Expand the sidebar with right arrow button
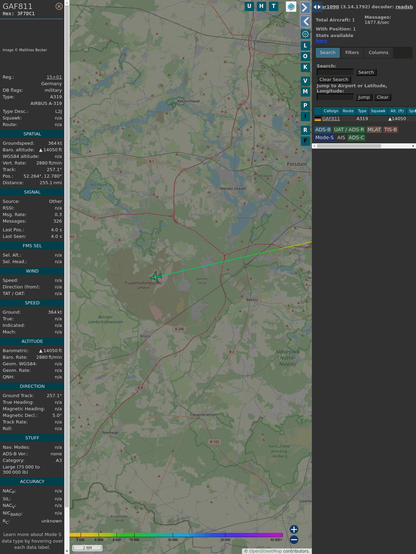416x554 pixels. [305, 7]
